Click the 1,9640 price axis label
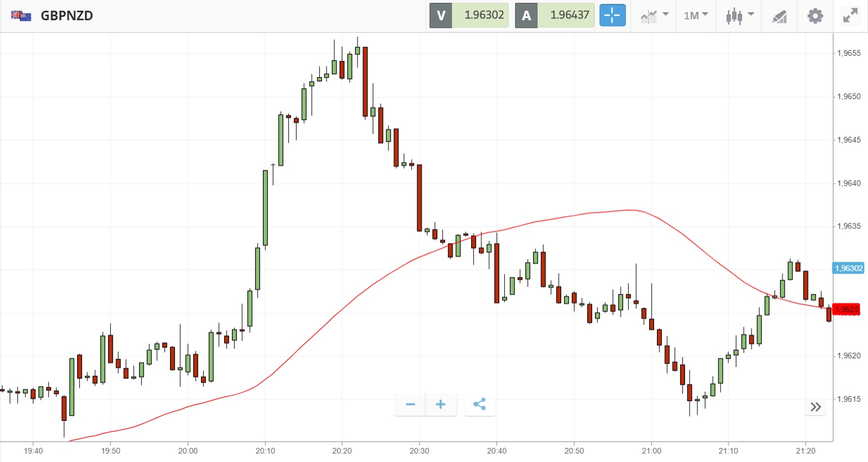 (848, 183)
